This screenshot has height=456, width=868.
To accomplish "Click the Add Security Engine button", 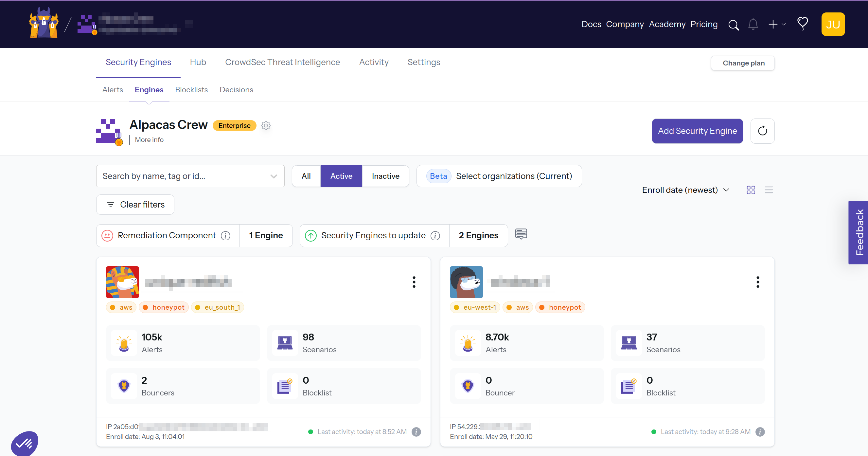I will pos(697,131).
